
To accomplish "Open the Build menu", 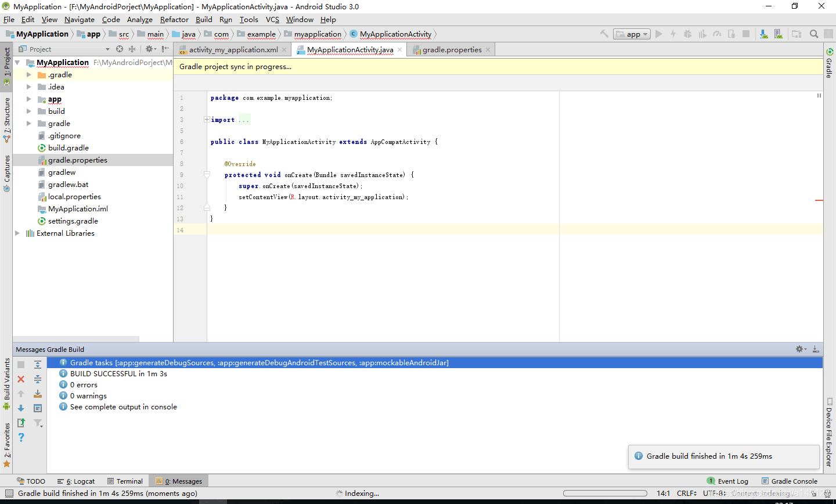I will (x=204, y=20).
